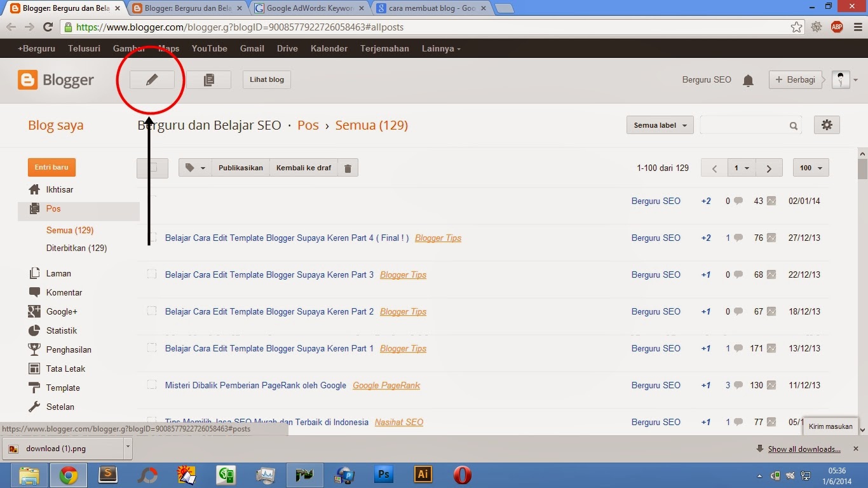
Task: Click the Entri baru button
Action: coord(51,167)
